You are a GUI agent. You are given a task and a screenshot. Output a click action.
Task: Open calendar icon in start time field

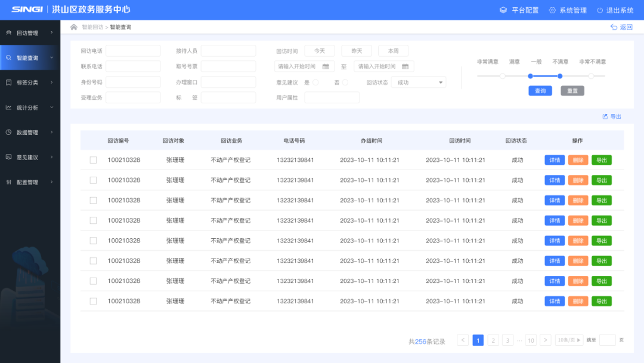(x=326, y=66)
